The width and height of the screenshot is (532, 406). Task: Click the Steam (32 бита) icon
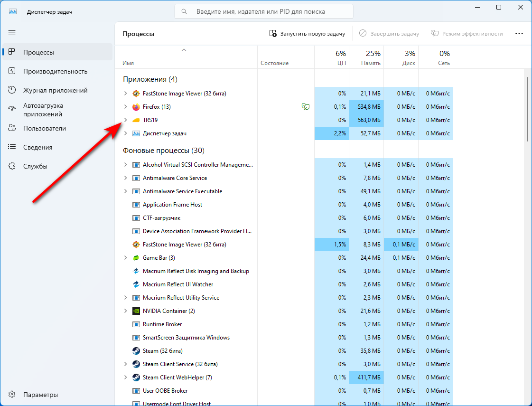(x=136, y=350)
